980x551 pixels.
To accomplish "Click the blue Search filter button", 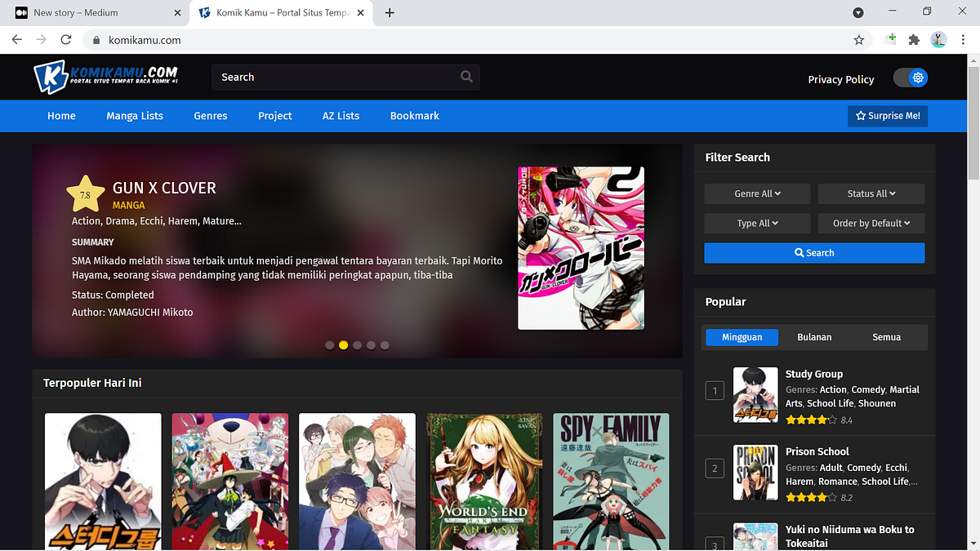I will tap(814, 253).
